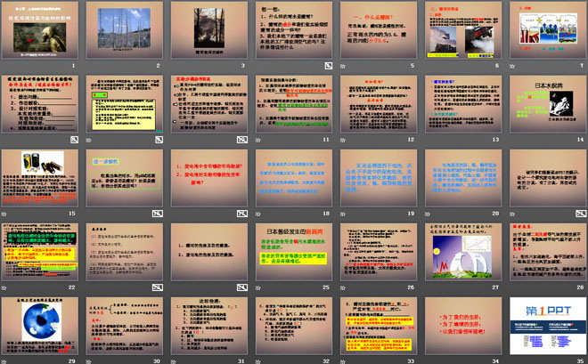Screen dimensions: 588x364
Task: Select the 进一步探究 slide
Action: pos(125,177)
